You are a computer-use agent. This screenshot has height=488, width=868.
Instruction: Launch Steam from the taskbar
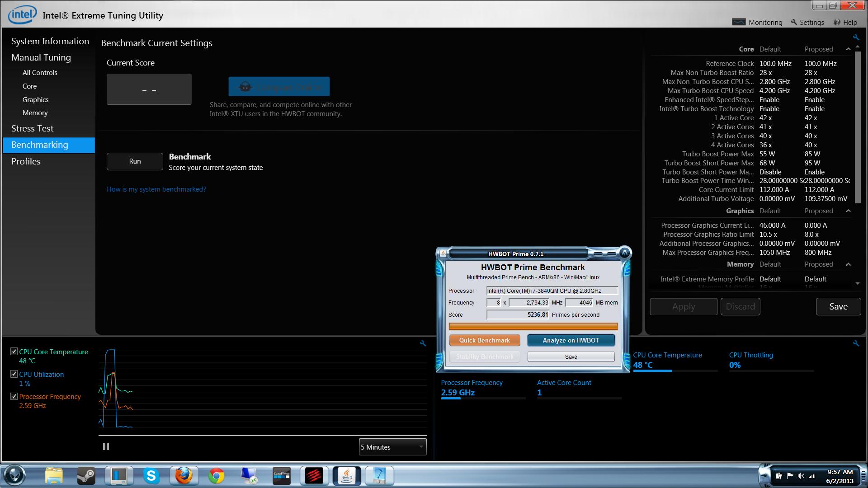point(86,476)
